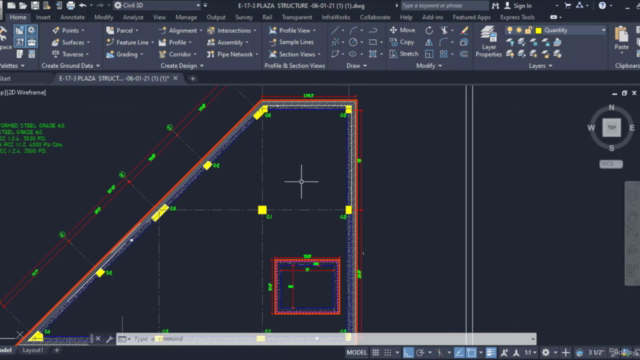Click the keyword search box
This screenshot has height=360, width=640.
[x=444, y=5]
